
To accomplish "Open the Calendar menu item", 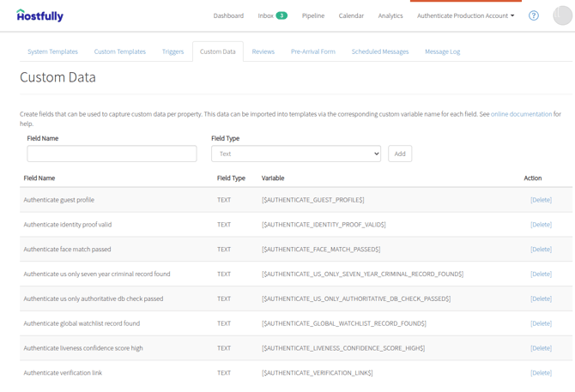I will coord(351,15).
